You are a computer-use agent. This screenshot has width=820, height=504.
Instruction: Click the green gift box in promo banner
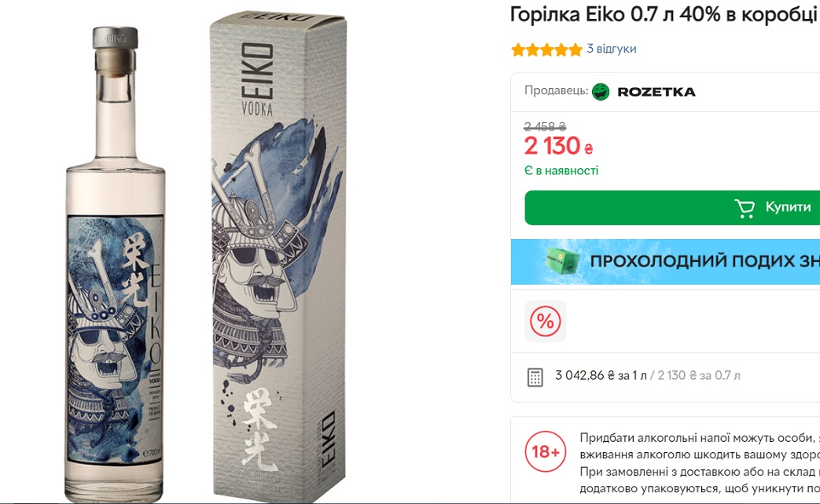coord(562,261)
